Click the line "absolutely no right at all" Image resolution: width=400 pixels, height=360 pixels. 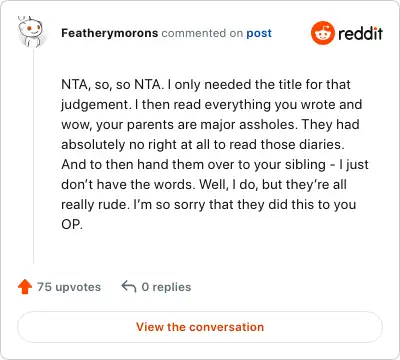203,145
